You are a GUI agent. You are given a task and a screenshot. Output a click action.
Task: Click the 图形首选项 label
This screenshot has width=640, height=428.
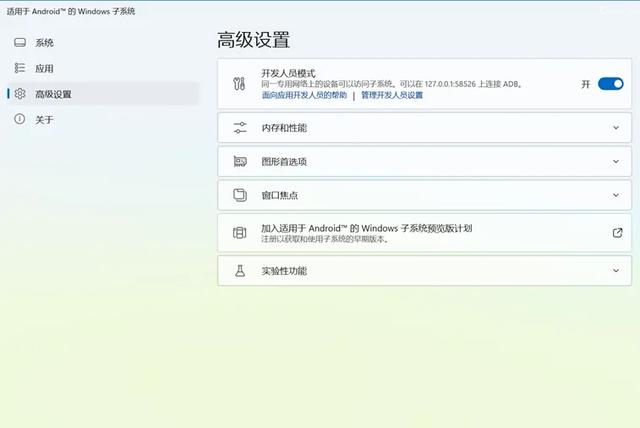(x=284, y=162)
